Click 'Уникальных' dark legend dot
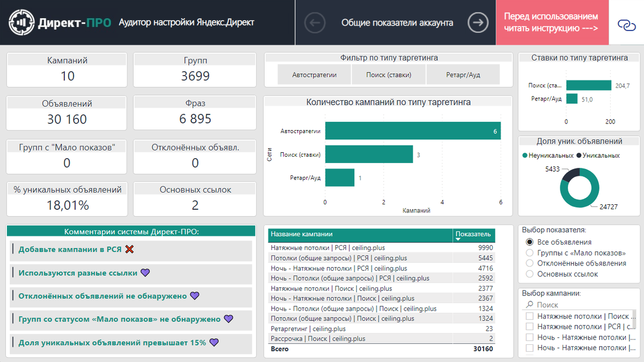Screen dimensions: 644x362 pyautogui.click(x=579, y=156)
